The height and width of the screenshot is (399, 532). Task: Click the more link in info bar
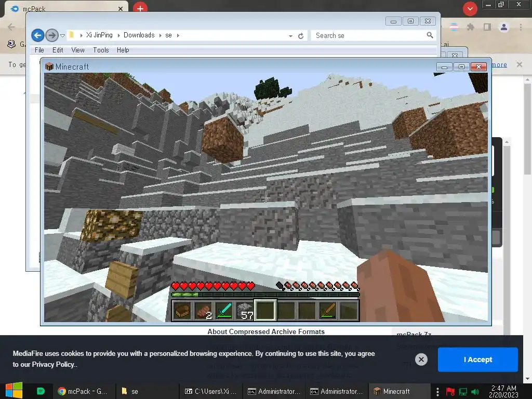(499, 64)
